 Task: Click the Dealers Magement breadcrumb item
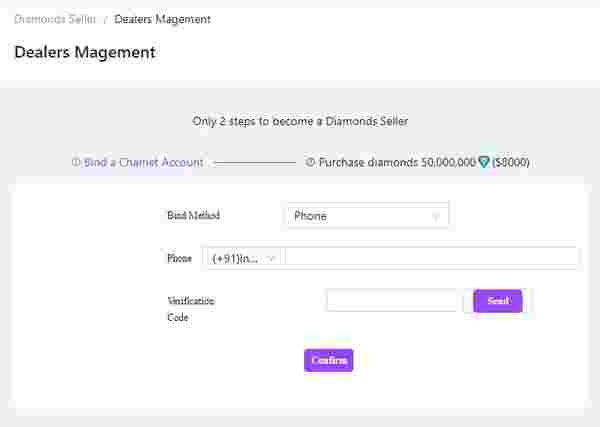point(162,19)
